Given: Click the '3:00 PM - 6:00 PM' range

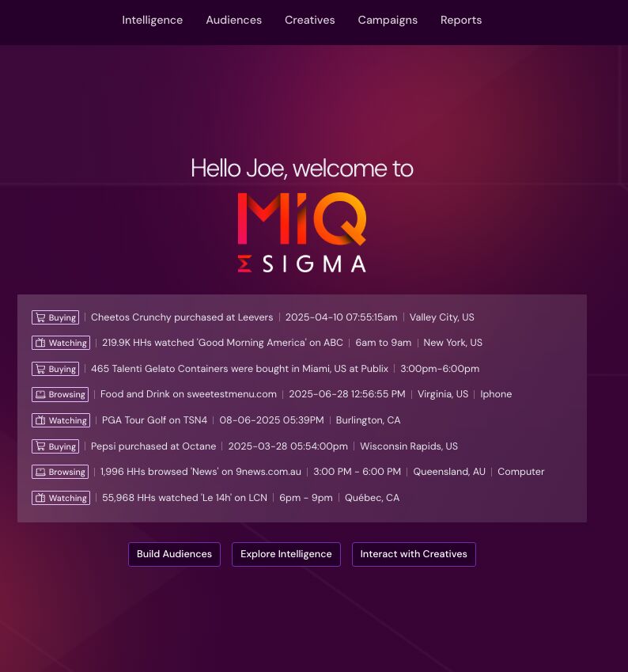Looking at the screenshot, I should pos(358,472).
